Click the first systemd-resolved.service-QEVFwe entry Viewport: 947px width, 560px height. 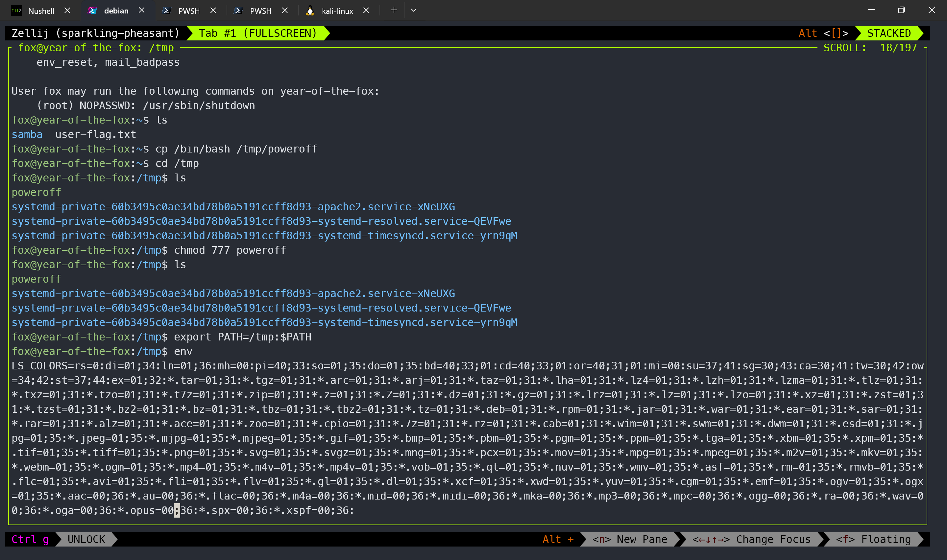click(261, 221)
